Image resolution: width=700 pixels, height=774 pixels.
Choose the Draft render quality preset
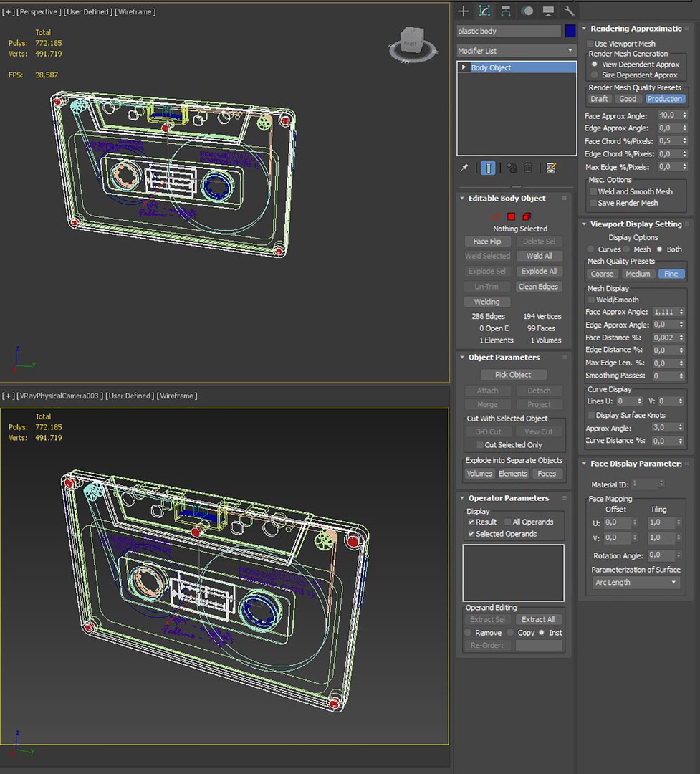599,99
